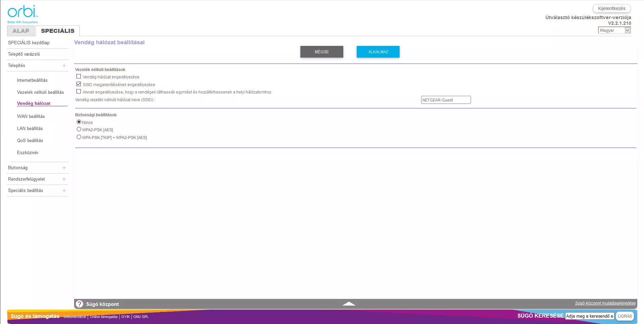
Task: Expand Rendszerfelügyelet with its plus icon
Action: tap(64, 179)
